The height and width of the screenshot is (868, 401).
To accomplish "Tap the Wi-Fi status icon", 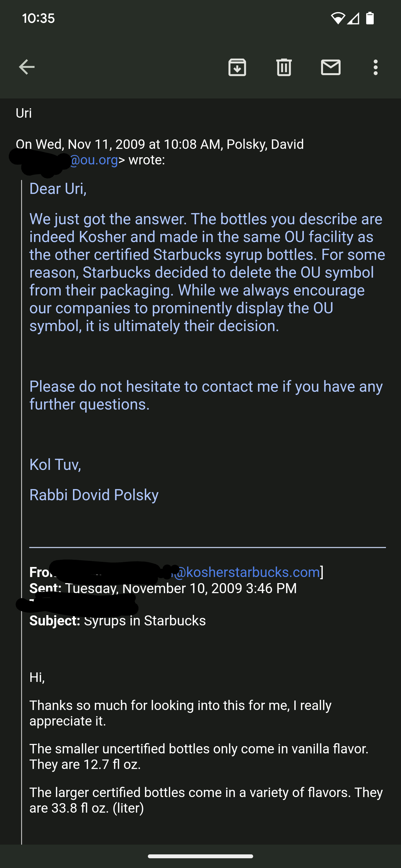I will point(338,18).
